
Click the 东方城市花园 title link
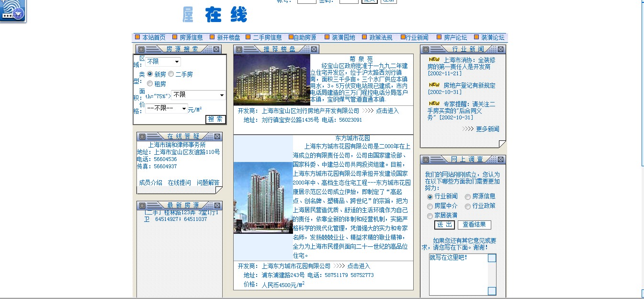(x=352, y=138)
